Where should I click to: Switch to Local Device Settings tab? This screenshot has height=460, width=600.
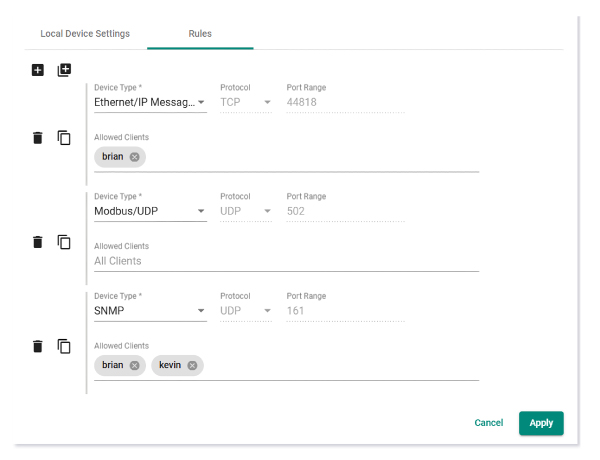(x=85, y=34)
